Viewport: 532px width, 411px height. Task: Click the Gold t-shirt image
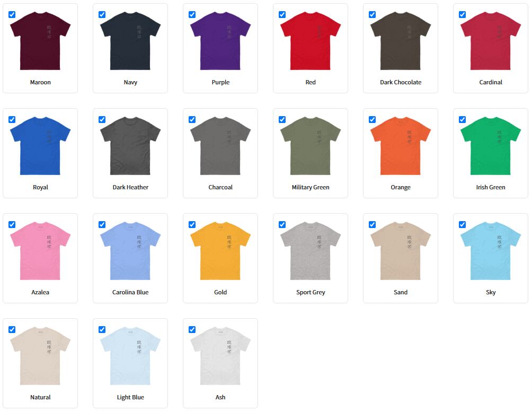pyautogui.click(x=220, y=251)
